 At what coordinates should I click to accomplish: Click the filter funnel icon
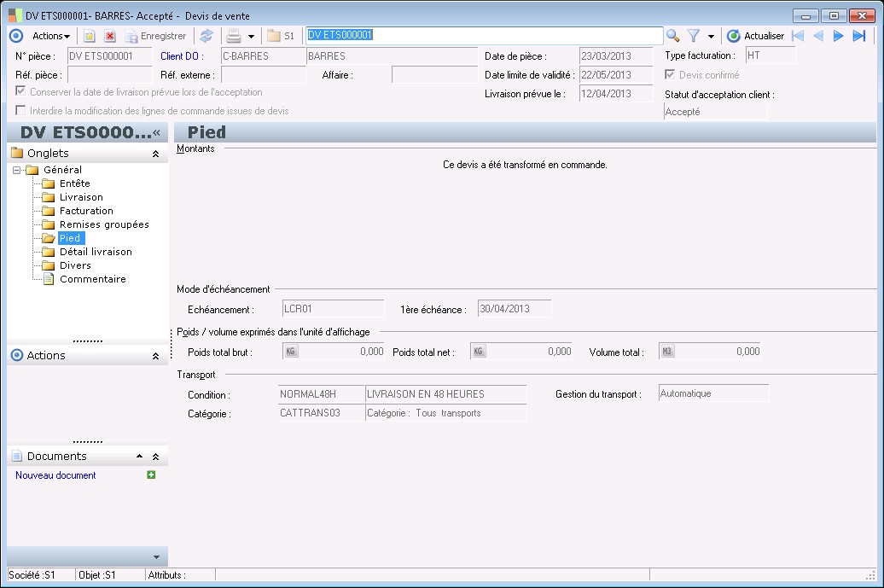pos(694,36)
